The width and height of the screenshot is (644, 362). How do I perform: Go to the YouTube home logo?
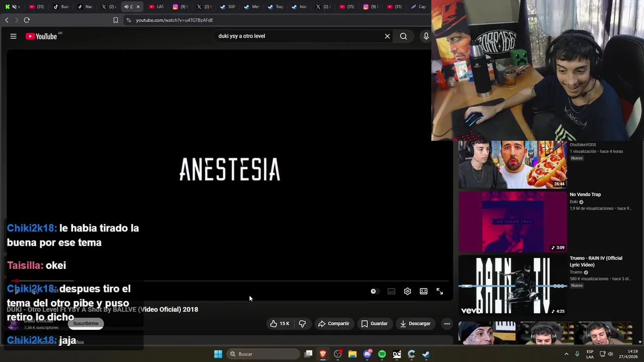click(x=41, y=36)
